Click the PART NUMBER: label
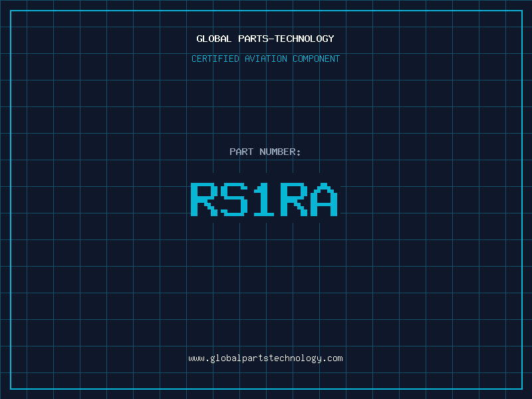This screenshot has height=399, width=532. click(x=265, y=152)
